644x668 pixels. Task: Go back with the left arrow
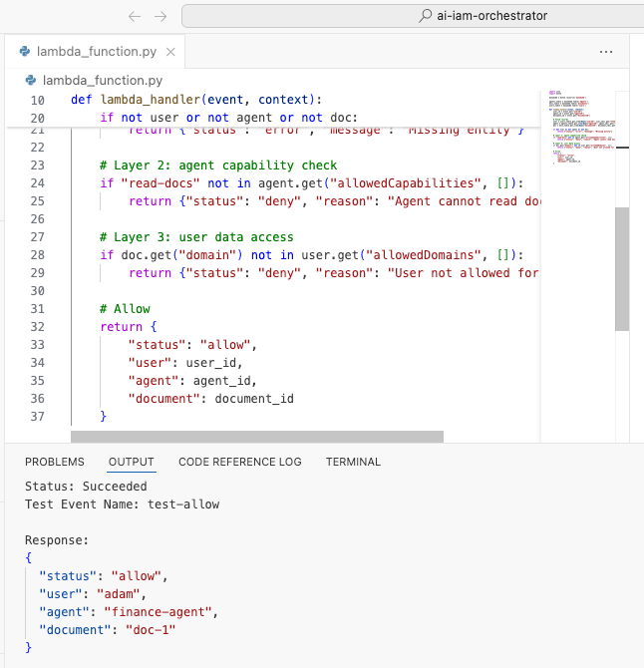click(135, 17)
